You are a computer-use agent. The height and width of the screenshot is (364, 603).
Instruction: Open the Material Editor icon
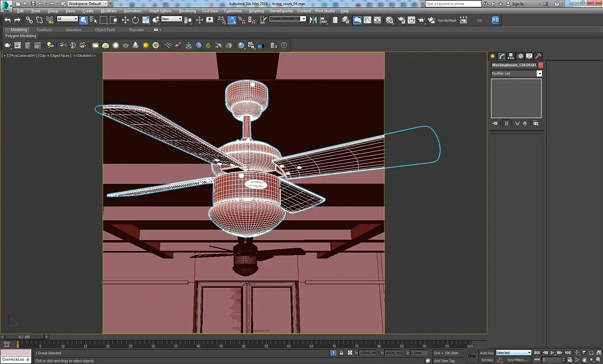[x=389, y=20]
